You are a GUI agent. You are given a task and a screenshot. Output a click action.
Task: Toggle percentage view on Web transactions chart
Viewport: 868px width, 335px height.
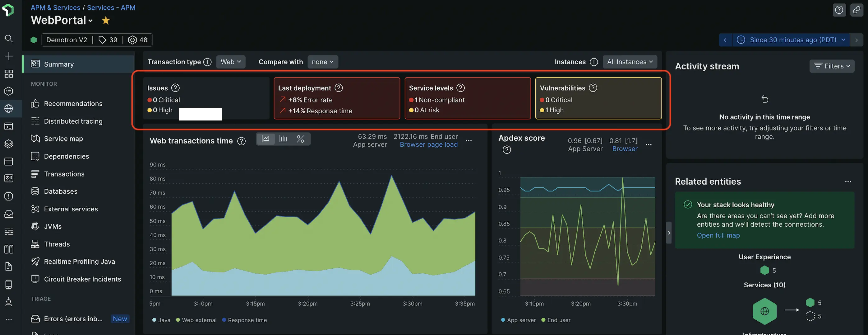coord(301,139)
